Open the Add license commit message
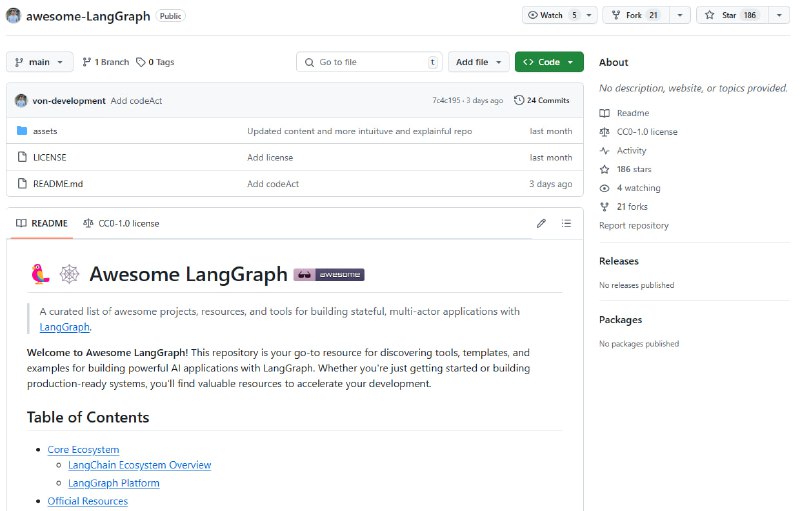800x511 pixels. [270, 158]
